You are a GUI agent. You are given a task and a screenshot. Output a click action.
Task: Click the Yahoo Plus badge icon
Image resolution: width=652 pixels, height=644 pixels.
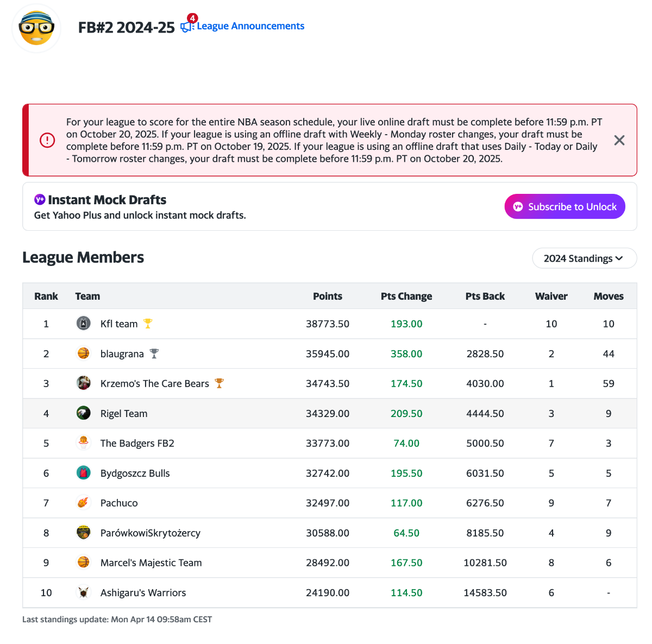[x=40, y=199]
